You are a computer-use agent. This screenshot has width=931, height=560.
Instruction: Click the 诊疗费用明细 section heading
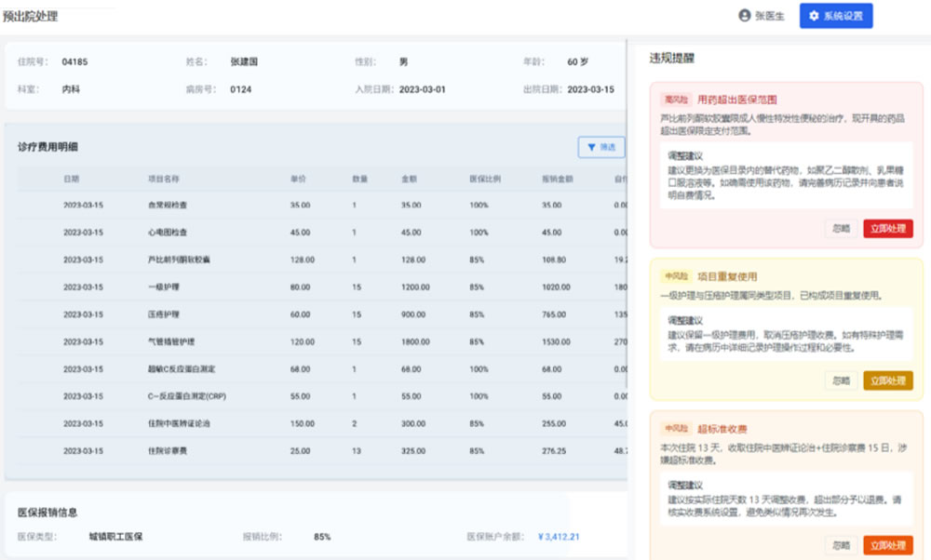point(47,147)
